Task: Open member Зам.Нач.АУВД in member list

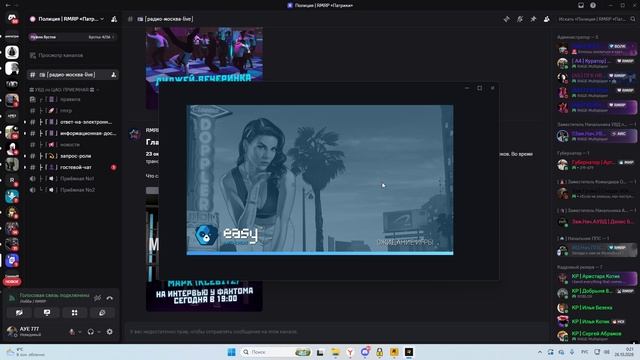Action: (x=596, y=222)
